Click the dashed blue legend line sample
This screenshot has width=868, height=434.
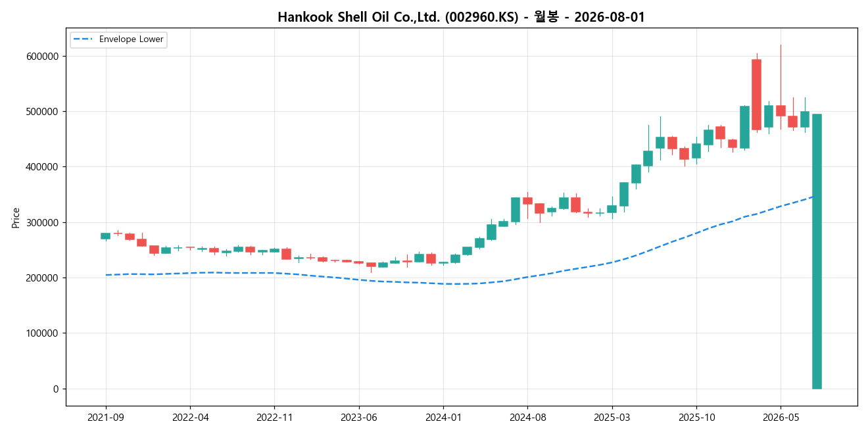pyautogui.click(x=84, y=39)
